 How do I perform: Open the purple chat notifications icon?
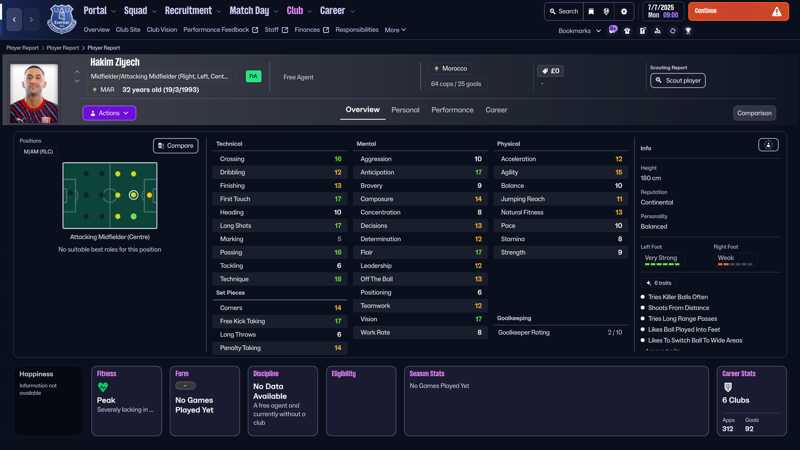click(613, 31)
